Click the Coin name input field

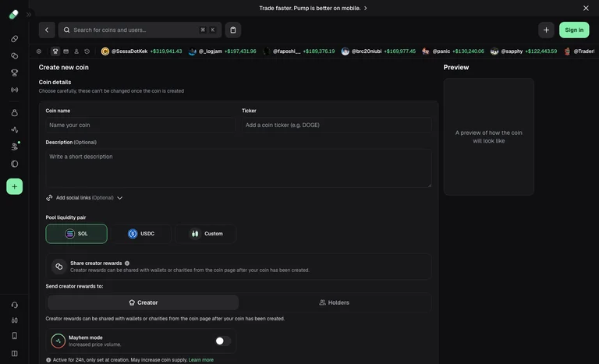pos(140,125)
